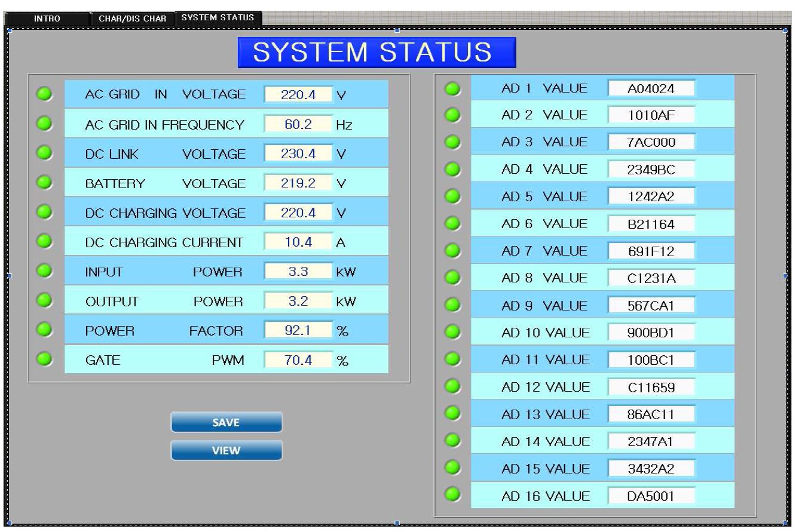The width and height of the screenshot is (802, 532).
Task: Click the AD 2 field showing 1010AF
Action: (x=652, y=115)
